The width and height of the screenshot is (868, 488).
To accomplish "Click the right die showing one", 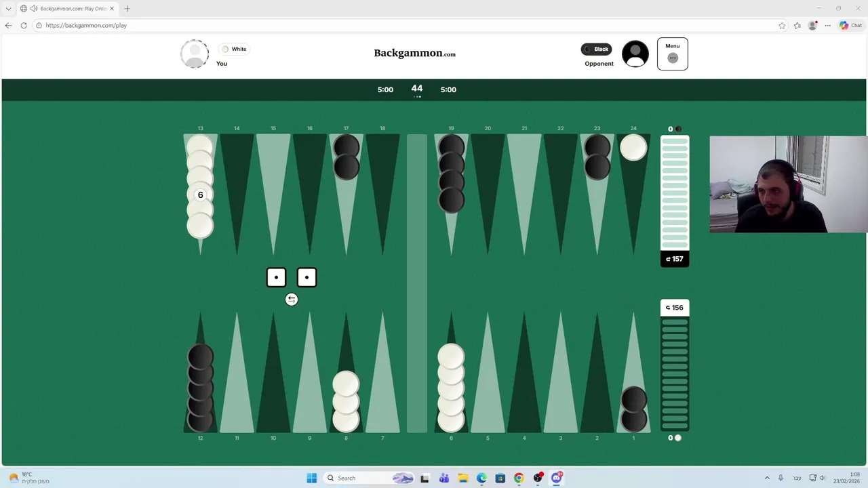I will 307,277.
